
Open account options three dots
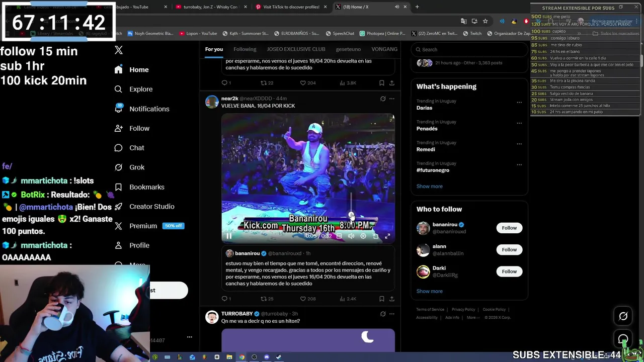point(190,337)
